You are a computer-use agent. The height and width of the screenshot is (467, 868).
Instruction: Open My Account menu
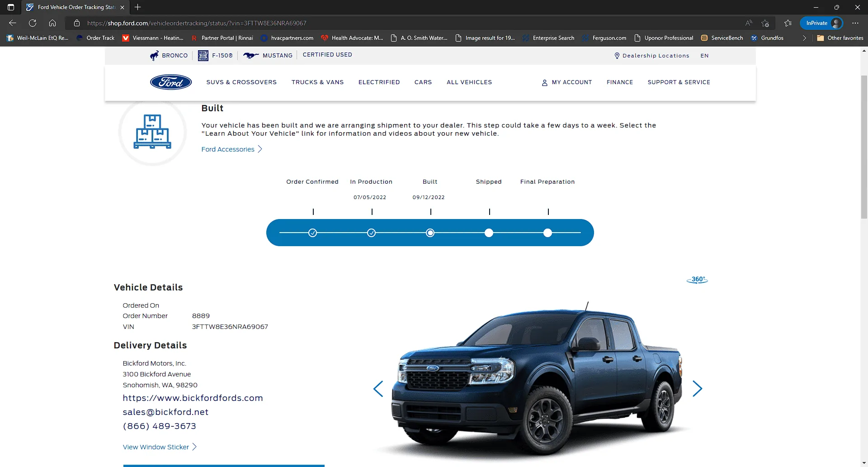(567, 82)
